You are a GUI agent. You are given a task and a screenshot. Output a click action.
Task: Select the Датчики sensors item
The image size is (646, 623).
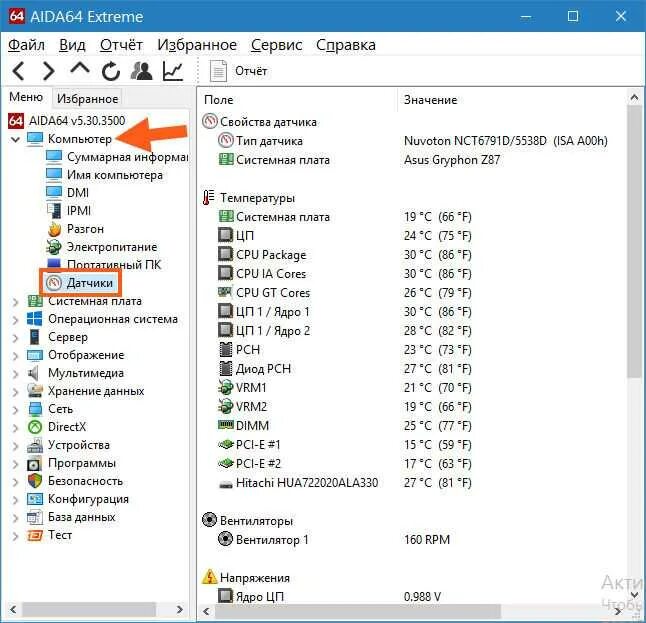coord(80,283)
